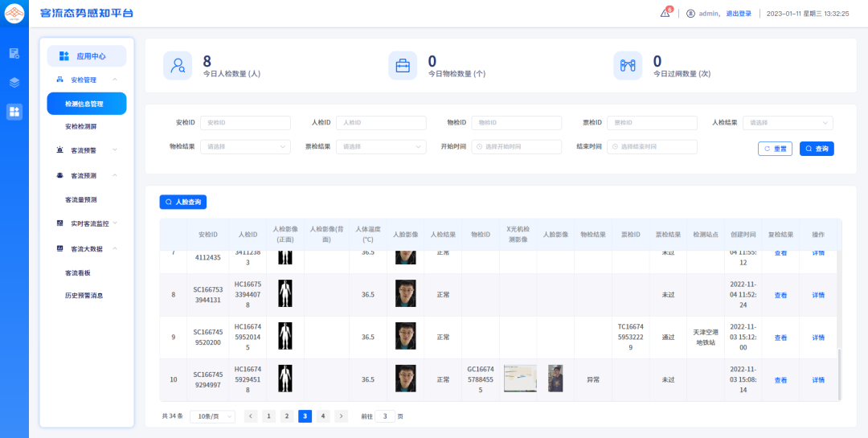Open the top document icon in left rail
This screenshot has height=438, width=868.
click(14, 53)
